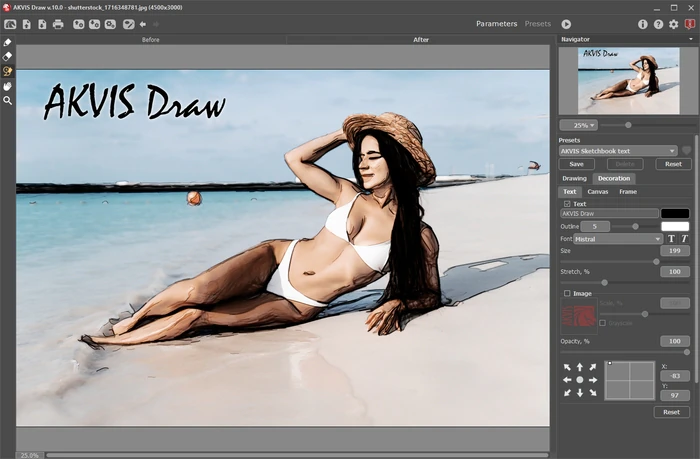This screenshot has height=459, width=700.
Task: Select the Hand tool
Action: [x=7, y=86]
